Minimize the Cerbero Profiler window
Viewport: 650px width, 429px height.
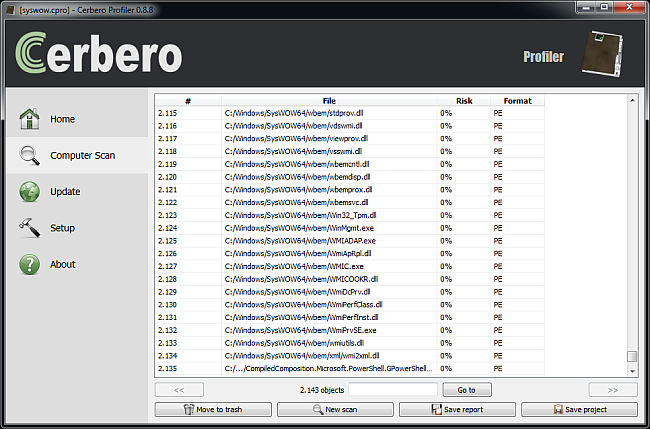586,7
